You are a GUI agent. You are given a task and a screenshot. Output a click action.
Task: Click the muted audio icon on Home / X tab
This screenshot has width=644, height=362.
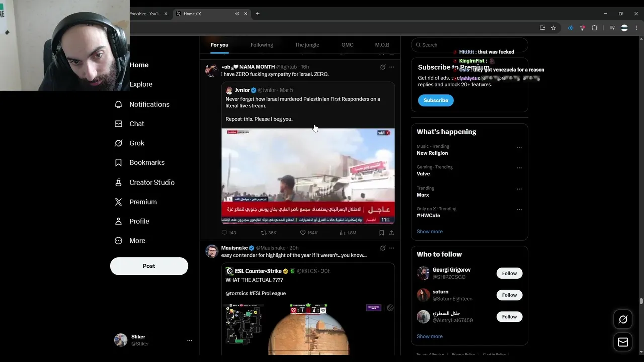point(237,14)
